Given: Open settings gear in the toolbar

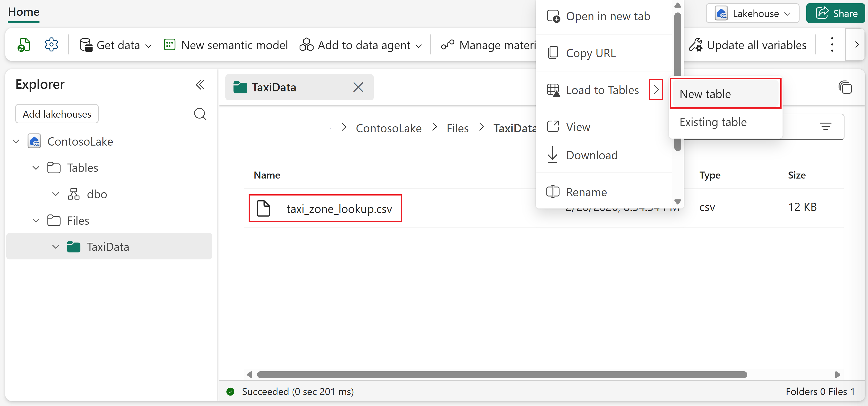Looking at the screenshot, I should tap(51, 45).
